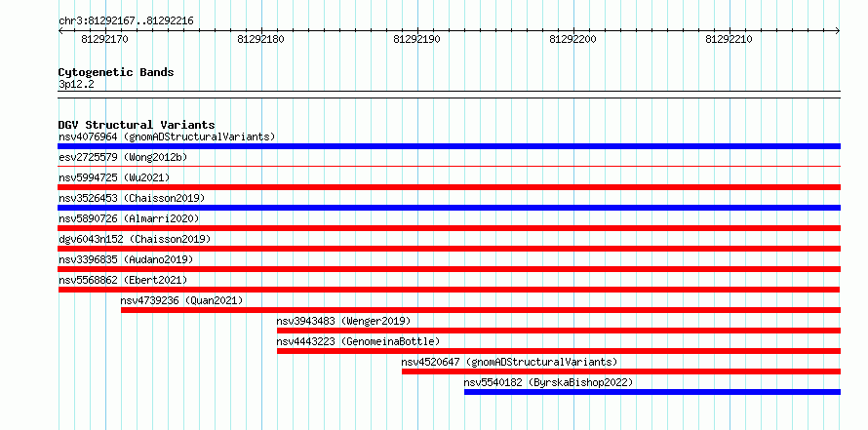Click the red bar beneath nsv5890726
Viewport: 868px width, 430px height.
[449, 228]
